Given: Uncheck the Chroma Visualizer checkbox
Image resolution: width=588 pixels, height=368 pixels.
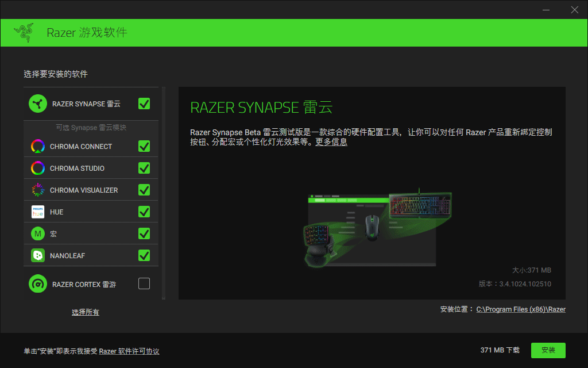Looking at the screenshot, I should tap(144, 190).
